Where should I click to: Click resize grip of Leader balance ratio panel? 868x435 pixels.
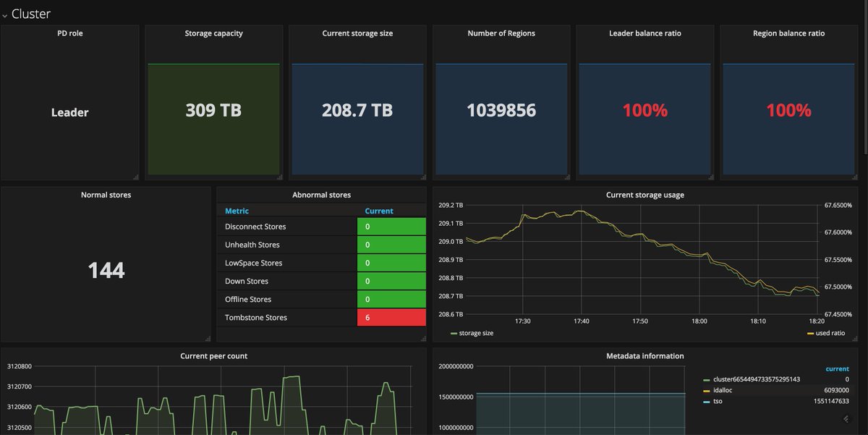(x=710, y=177)
